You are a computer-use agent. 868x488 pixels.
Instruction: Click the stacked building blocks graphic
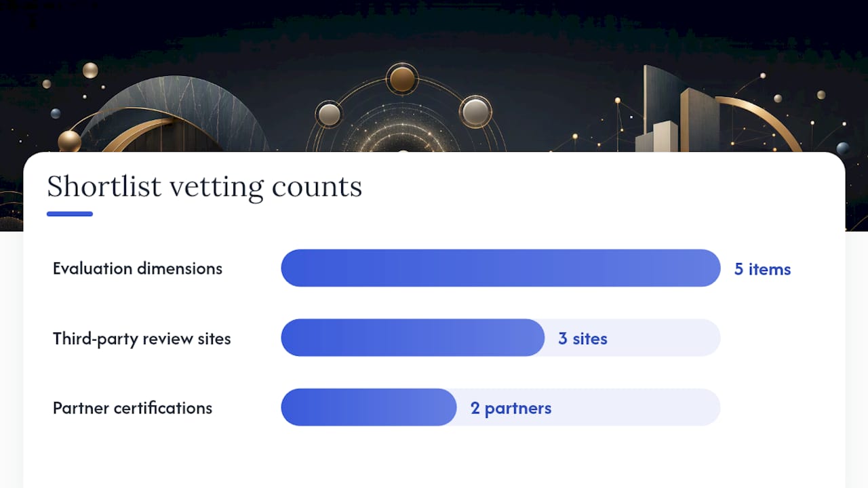click(675, 110)
